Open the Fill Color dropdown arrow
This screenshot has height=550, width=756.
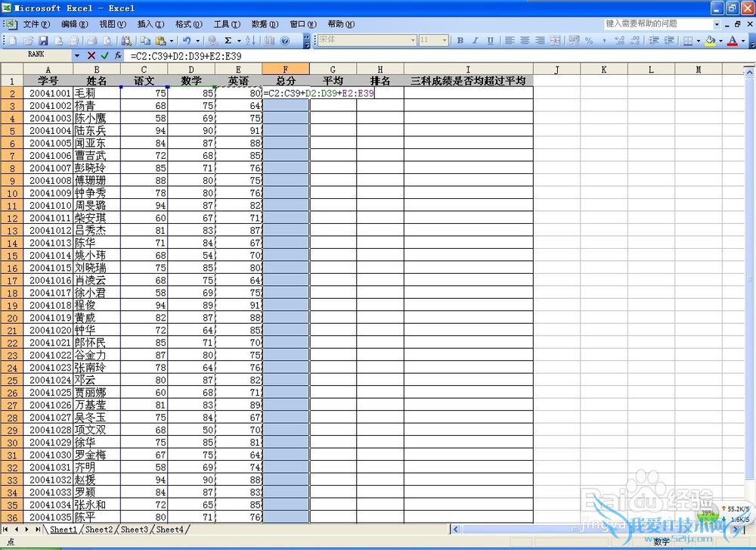[x=720, y=41]
